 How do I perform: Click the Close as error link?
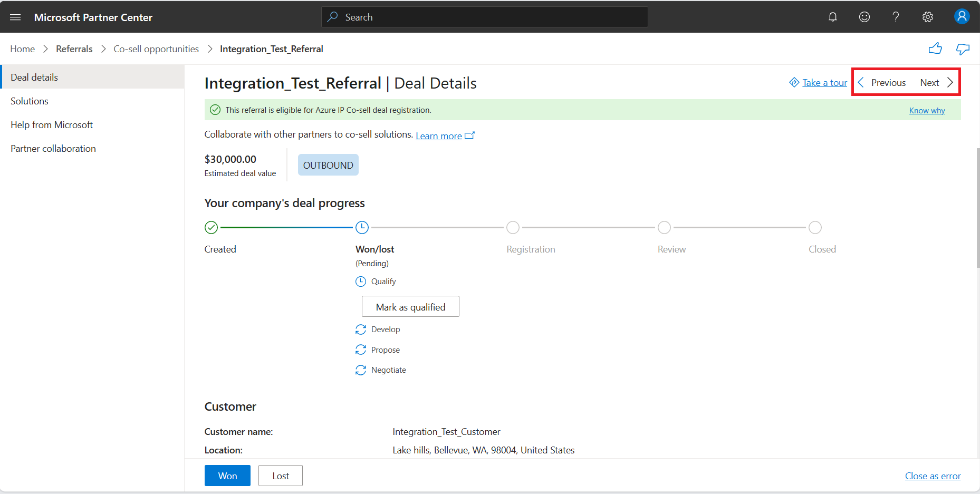[933, 476]
